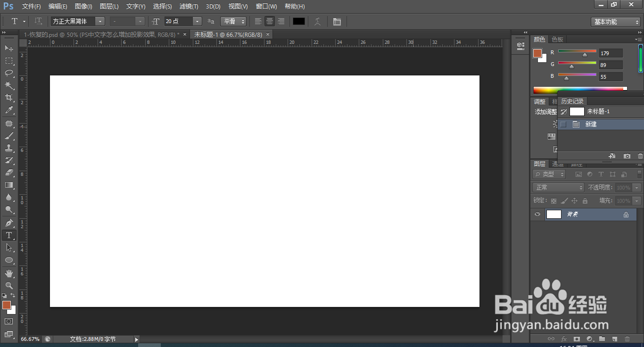Click the Change Screen Mode icon
Viewport: 644px width, 347px height.
click(x=9, y=334)
